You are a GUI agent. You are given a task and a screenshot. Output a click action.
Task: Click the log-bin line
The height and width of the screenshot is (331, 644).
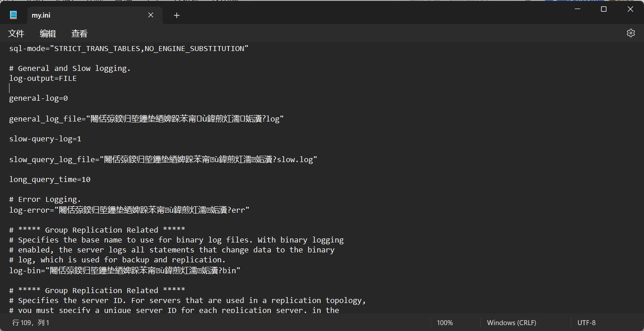125,270
